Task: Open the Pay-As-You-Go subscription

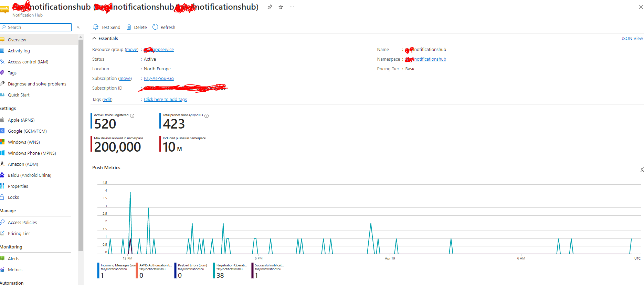Action: point(159,79)
